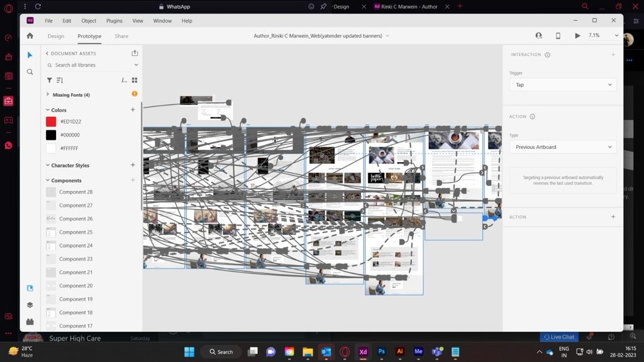Open the Layers panel icon
The height and width of the screenshot is (362, 644).
pos(30,305)
